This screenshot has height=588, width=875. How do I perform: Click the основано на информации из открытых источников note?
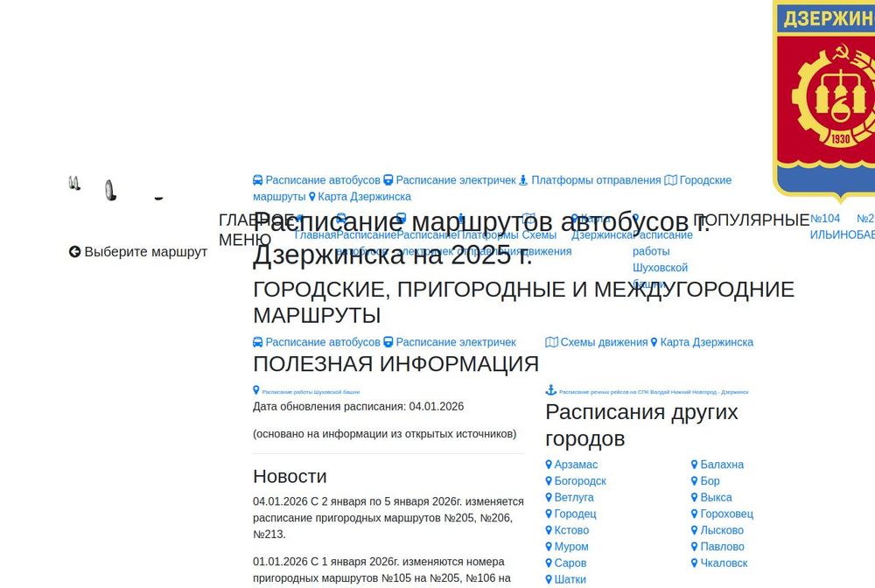[384, 434]
